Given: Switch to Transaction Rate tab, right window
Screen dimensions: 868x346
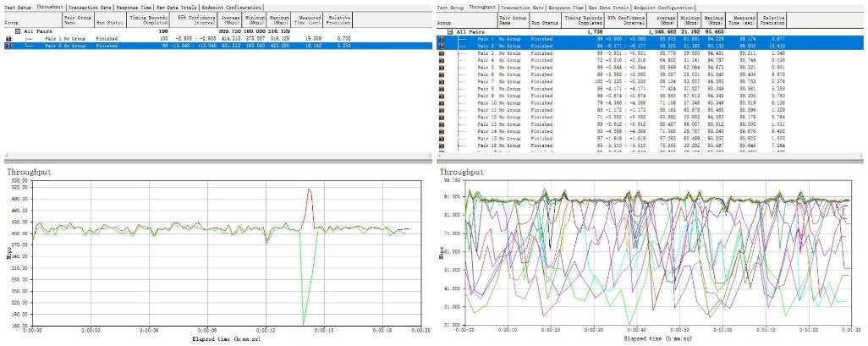Looking at the screenshot, I should tap(523, 8).
